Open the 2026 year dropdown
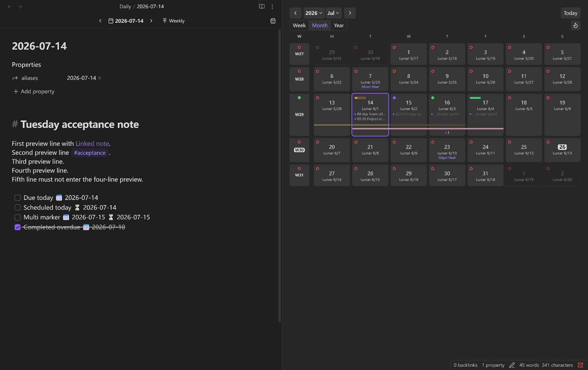588x370 pixels. click(x=313, y=13)
